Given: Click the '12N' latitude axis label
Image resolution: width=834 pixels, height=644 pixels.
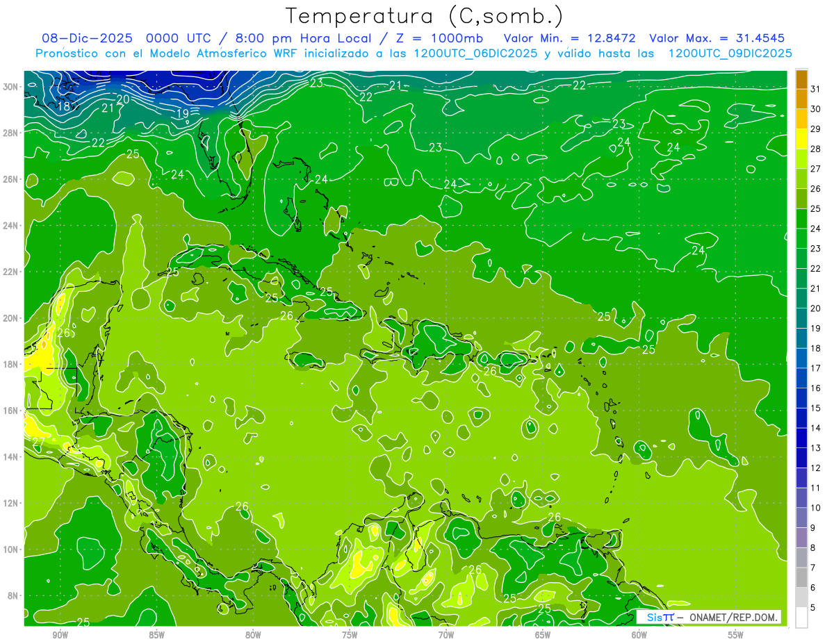Looking at the screenshot, I should 12,503.
